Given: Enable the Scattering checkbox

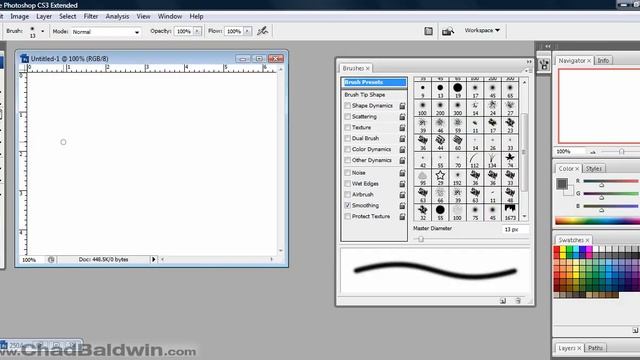Looking at the screenshot, I should pos(347,117).
